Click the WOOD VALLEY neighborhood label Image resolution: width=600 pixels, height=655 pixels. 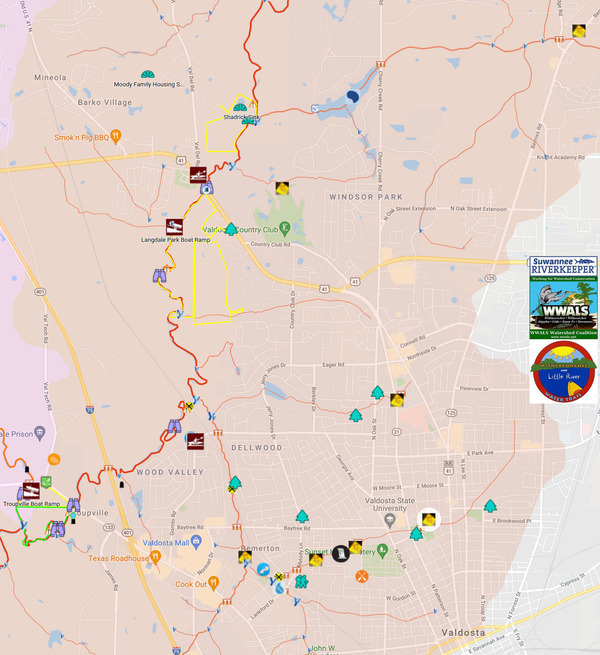coord(170,472)
